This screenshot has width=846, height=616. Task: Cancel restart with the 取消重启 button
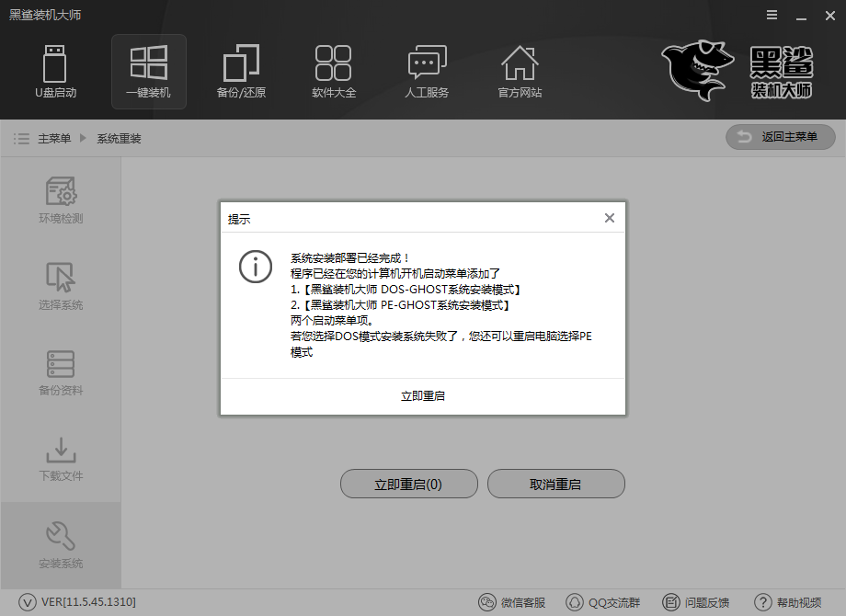point(555,483)
